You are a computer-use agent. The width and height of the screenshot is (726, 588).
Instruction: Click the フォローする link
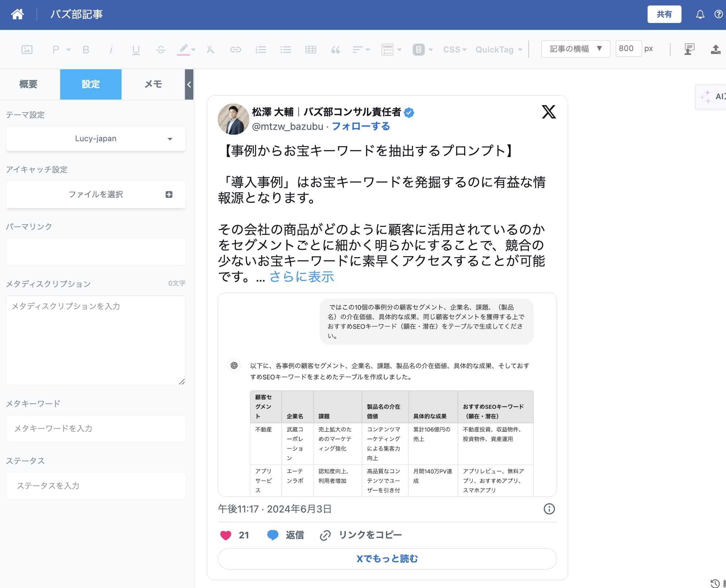[x=360, y=126]
